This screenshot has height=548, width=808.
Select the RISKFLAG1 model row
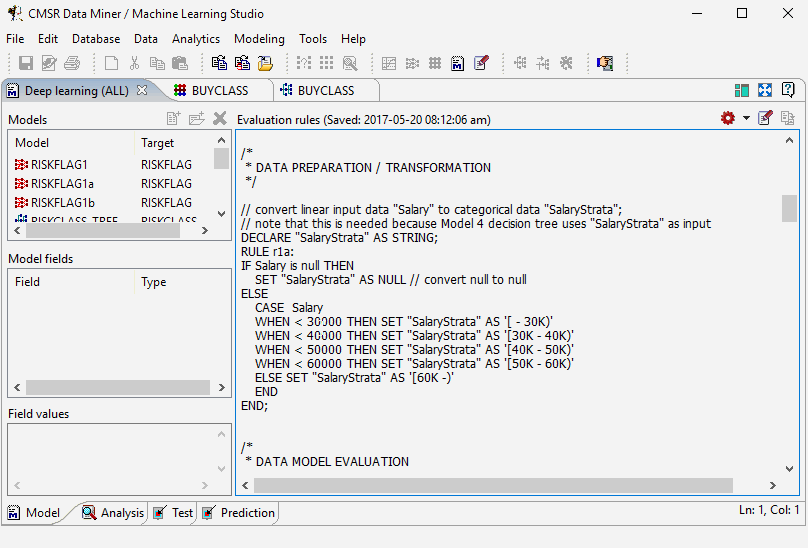pyautogui.click(x=110, y=164)
